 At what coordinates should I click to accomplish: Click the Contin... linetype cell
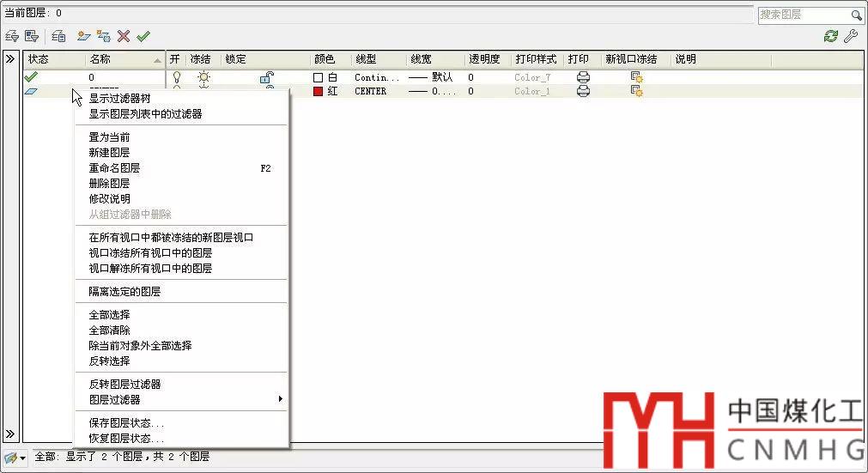point(376,77)
